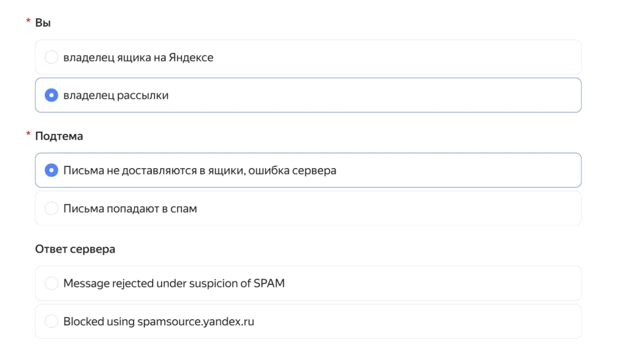Image resolution: width=644 pixels, height=355 pixels.
Task: Click the 'Подтема' section heading
Action: (x=59, y=136)
